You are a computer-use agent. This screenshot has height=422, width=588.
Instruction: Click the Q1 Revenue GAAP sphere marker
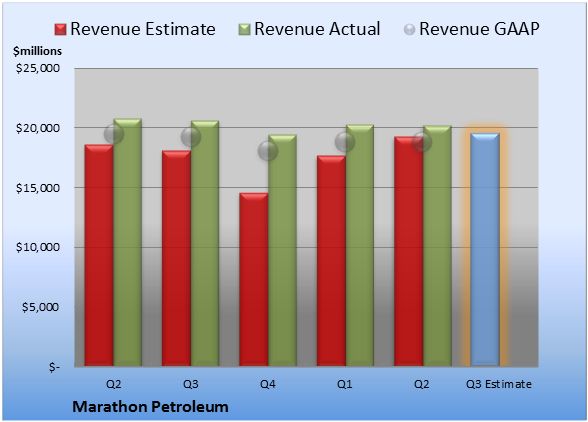click(345, 142)
